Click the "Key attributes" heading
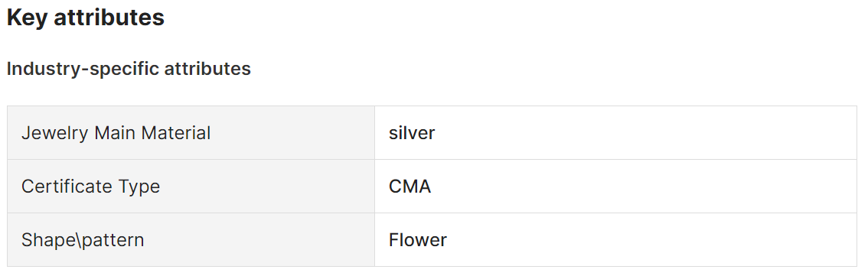 pos(85,17)
